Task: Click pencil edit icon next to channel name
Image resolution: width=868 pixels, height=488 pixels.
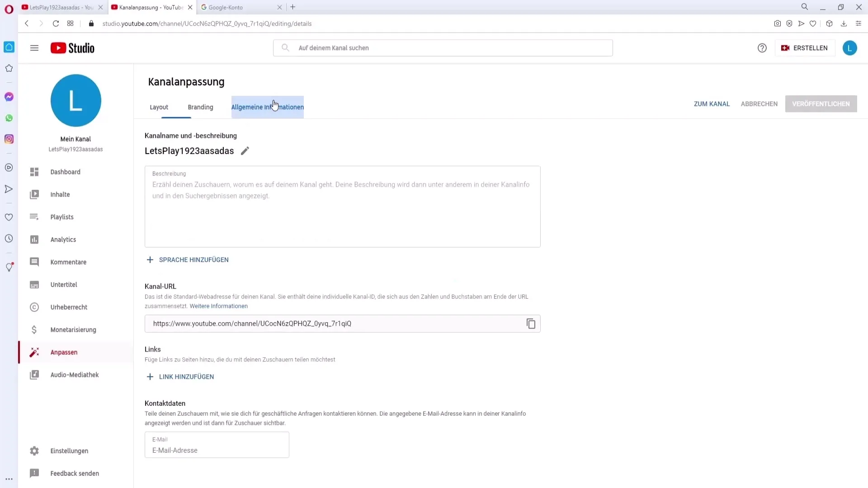Action: (x=245, y=151)
